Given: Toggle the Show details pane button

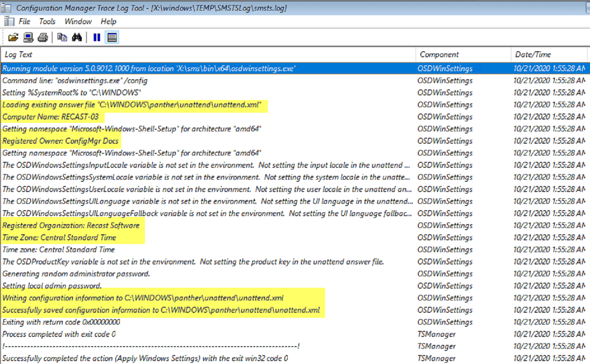Looking at the screenshot, I should point(112,38).
